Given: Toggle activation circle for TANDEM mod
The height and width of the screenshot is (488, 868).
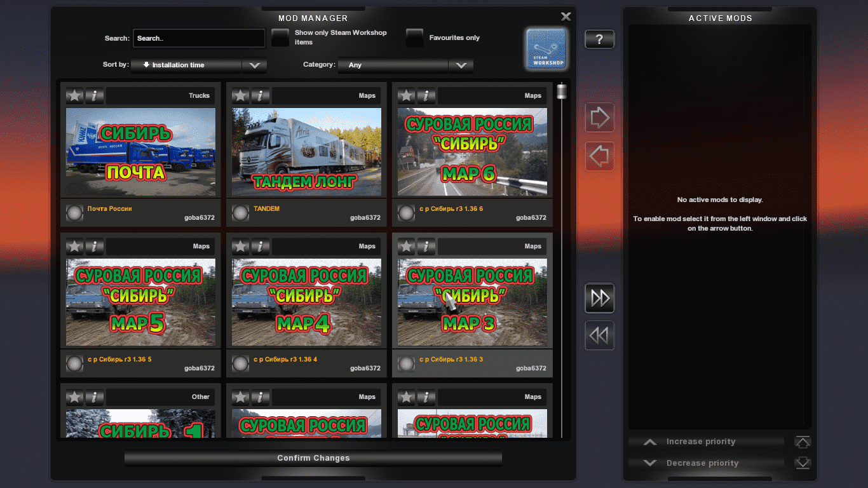Looking at the screenshot, I should 241,213.
